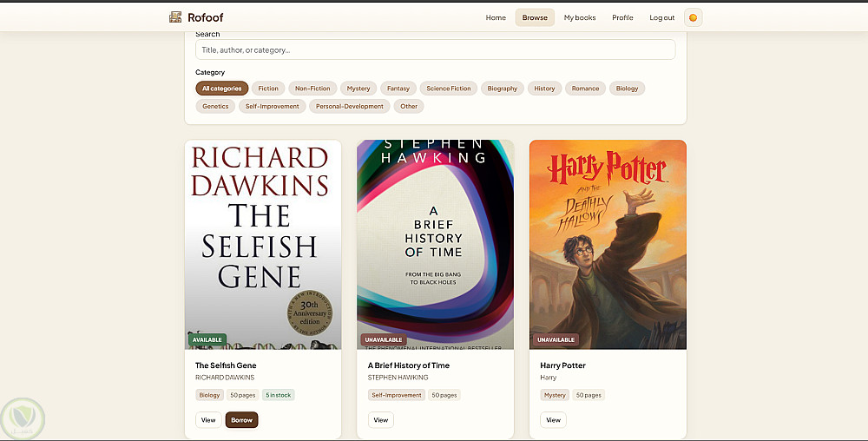Screen dimensions: 868x441
Task: Focus the book search input field
Action: (x=435, y=49)
